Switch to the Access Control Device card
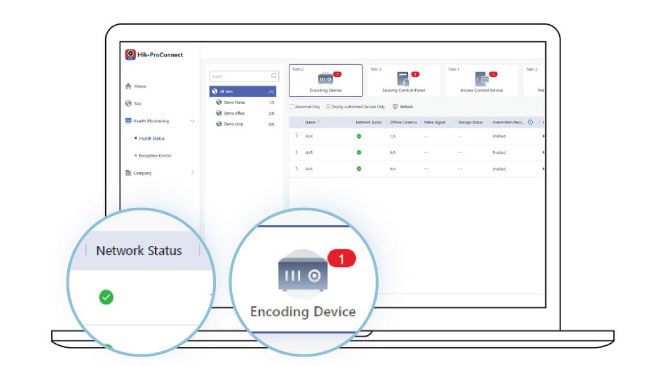The image size is (656, 366). click(x=481, y=80)
